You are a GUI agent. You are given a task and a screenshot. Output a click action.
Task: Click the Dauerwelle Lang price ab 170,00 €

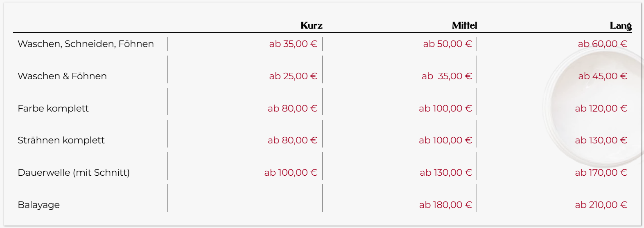601,172
